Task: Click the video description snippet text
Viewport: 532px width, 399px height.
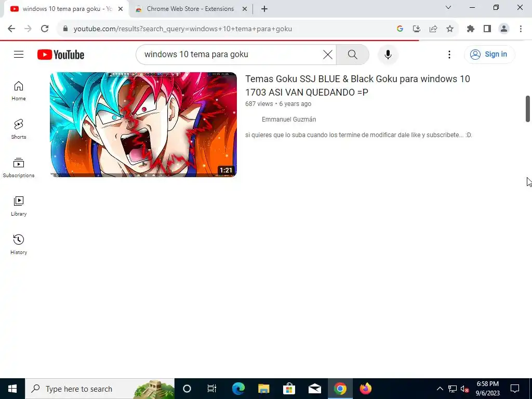Action: tap(358, 135)
